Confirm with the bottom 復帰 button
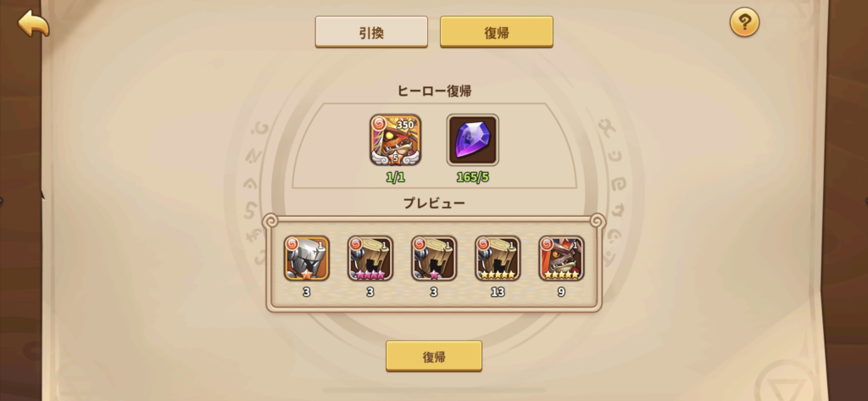This screenshot has width=868, height=401. click(x=434, y=356)
